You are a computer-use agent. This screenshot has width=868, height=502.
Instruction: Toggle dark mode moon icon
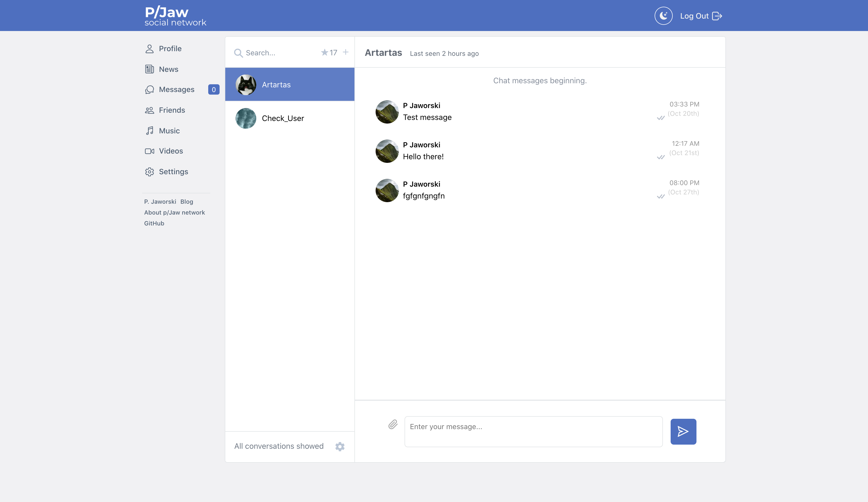tap(663, 16)
